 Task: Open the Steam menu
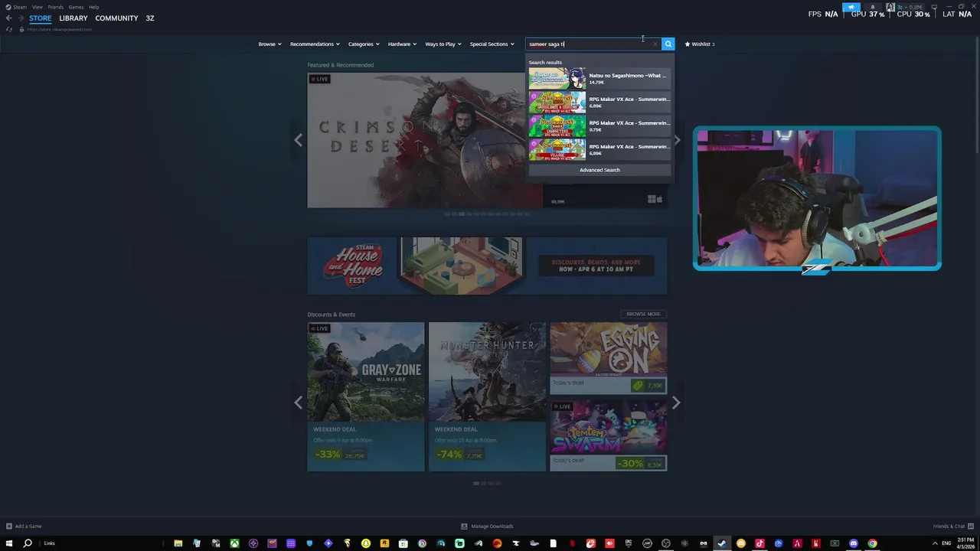click(x=20, y=7)
